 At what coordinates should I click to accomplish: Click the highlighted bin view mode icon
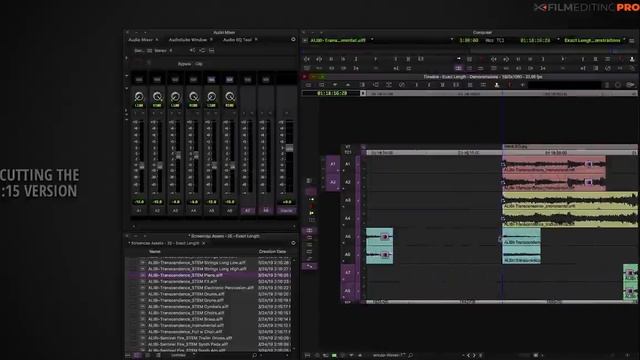137,356
